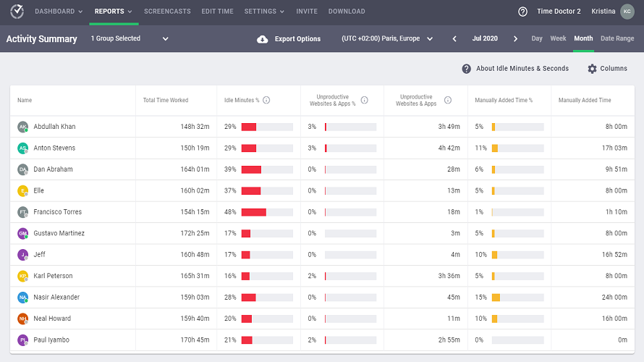The image size is (644, 362).
Task: Click info icon next to Idle Minutes %
Action: click(x=266, y=100)
